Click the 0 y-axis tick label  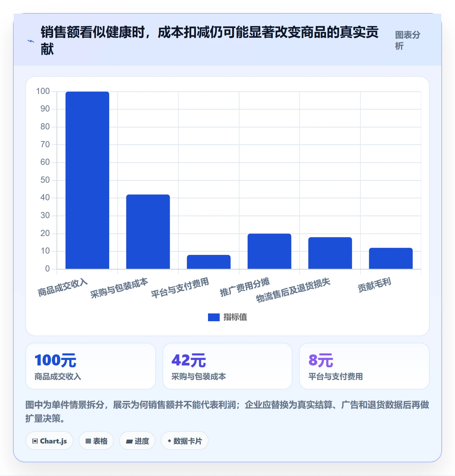[47, 269]
